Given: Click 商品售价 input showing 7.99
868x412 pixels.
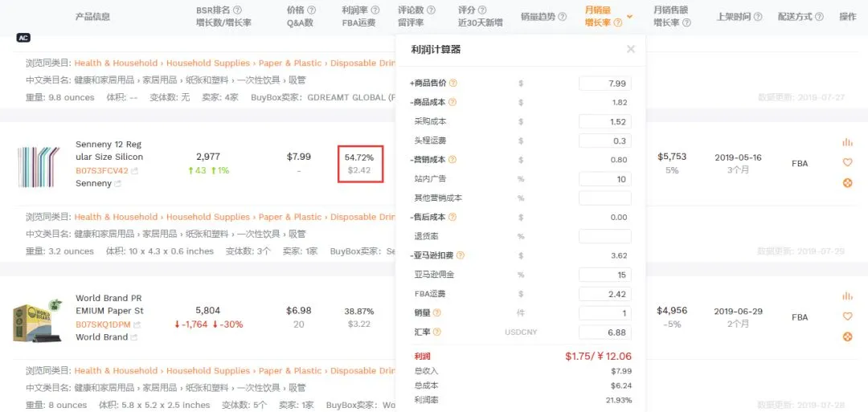Looking at the screenshot, I should 604,84.
